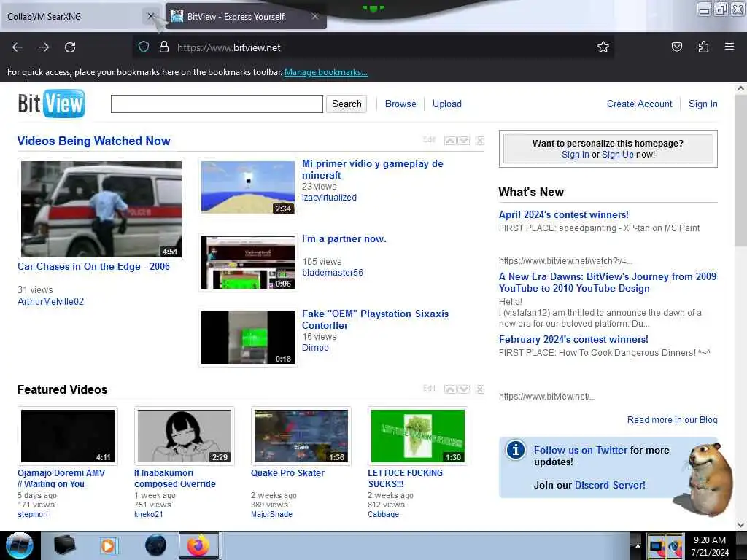
Task: Open the Extensions puzzle-piece icon
Action: pos(703,47)
